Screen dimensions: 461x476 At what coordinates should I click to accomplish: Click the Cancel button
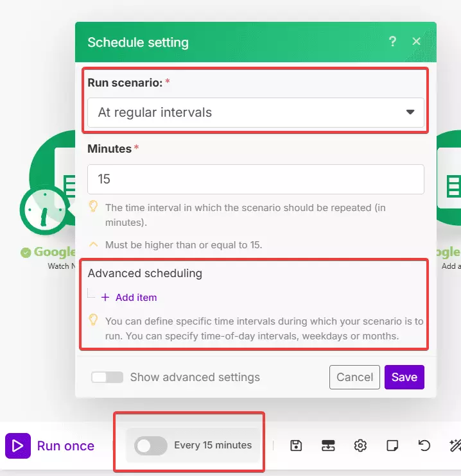(x=354, y=377)
